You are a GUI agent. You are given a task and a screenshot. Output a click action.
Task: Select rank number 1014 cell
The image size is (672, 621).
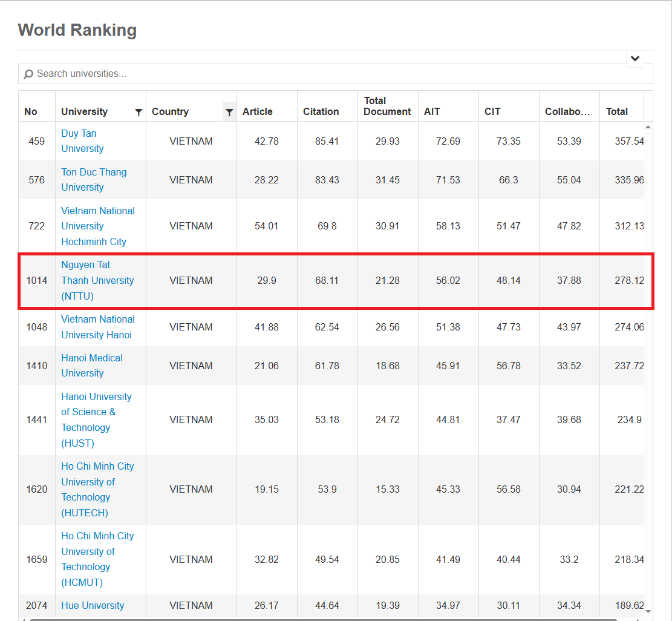click(37, 280)
